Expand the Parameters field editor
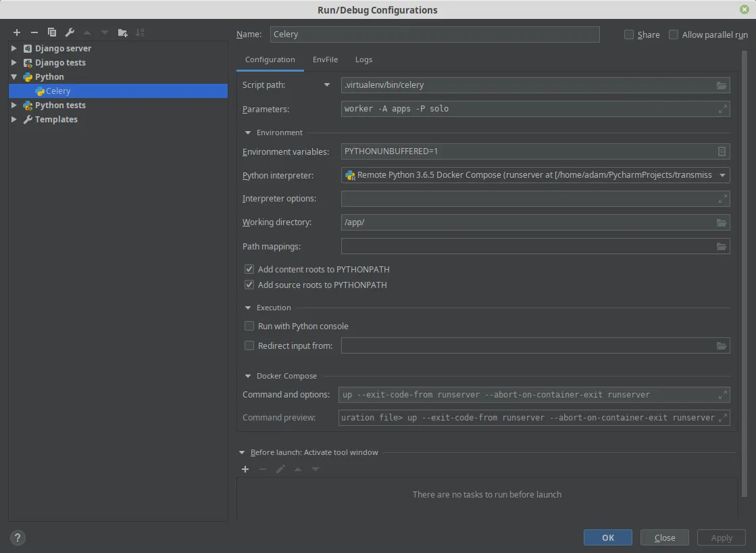The width and height of the screenshot is (756, 553). coord(722,109)
